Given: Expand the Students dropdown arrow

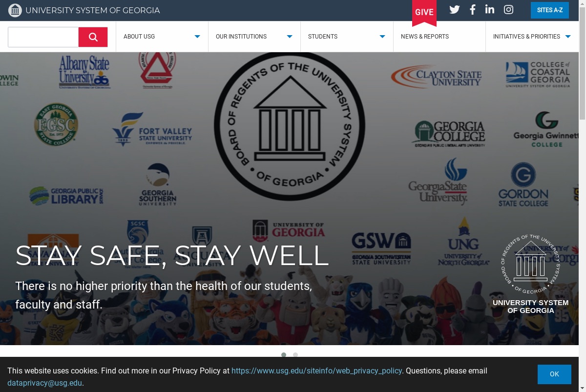Looking at the screenshot, I should [x=382, y=37].
